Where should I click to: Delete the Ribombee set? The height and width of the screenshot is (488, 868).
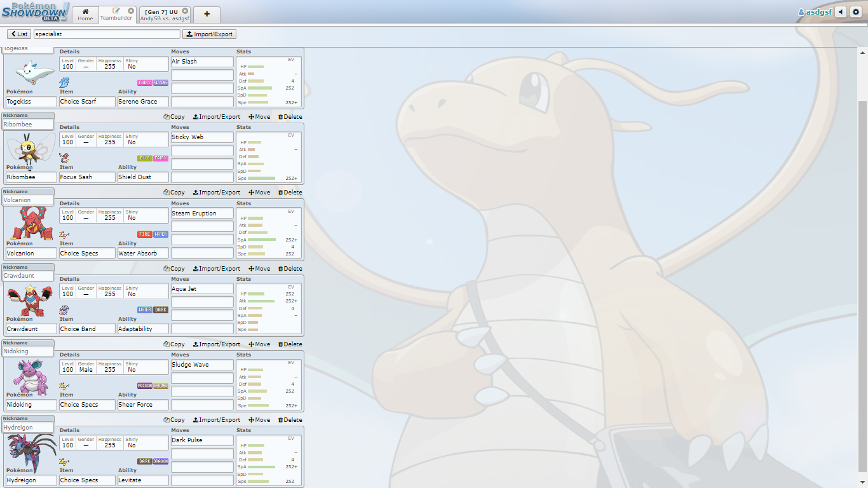point(290,117)
